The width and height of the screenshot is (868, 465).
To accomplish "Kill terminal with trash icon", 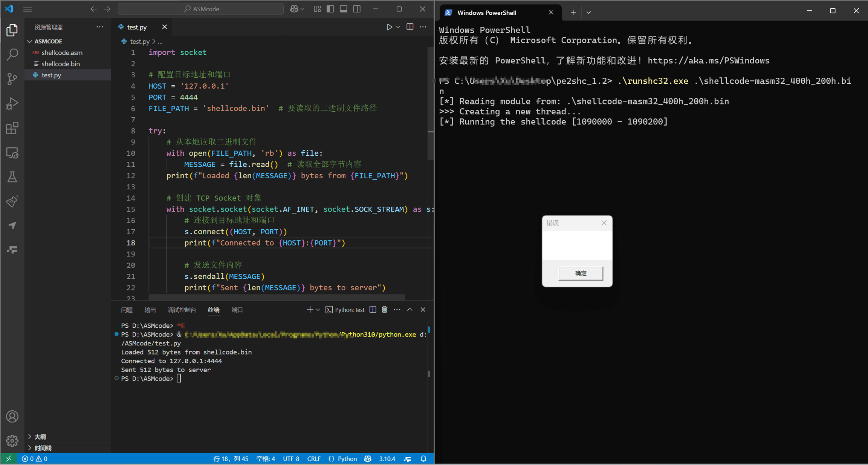I will coord(384,310).
